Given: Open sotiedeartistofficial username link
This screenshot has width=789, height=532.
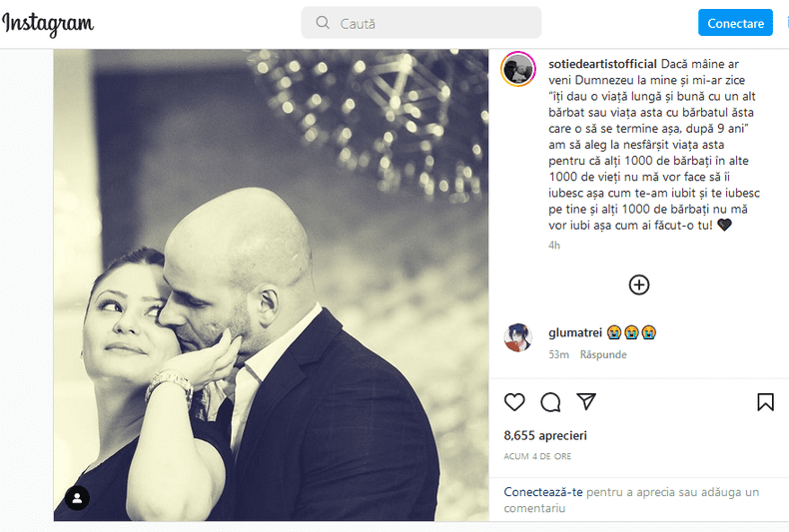Looking at the screenshot, I should 602,64.
